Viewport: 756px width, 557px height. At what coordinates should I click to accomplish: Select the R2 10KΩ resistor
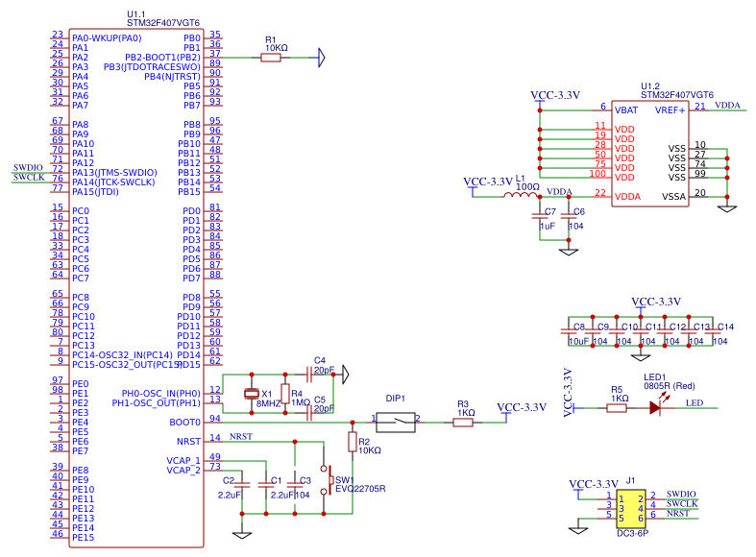(x=353, y=442)
